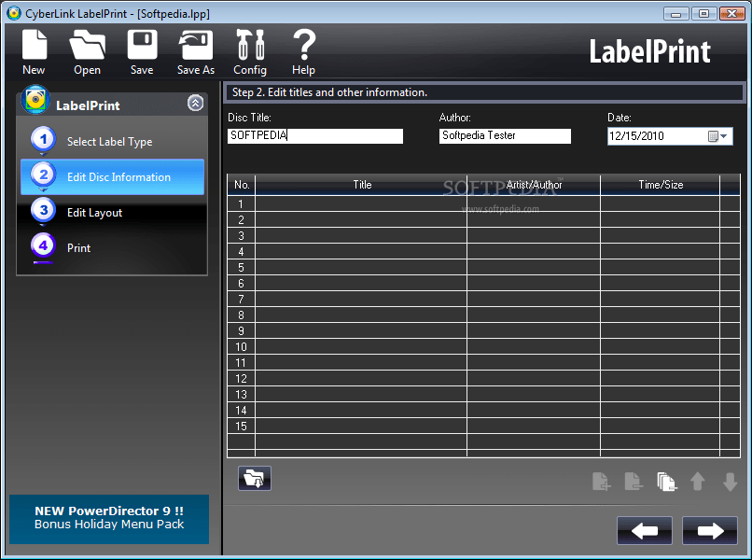The image size is (752, 560).
Task: Click the move track down arrow
Action: 730,482
